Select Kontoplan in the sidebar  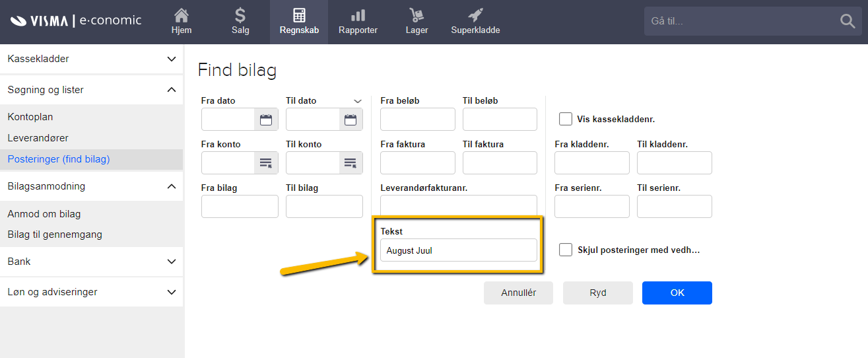tap(30, 117)
